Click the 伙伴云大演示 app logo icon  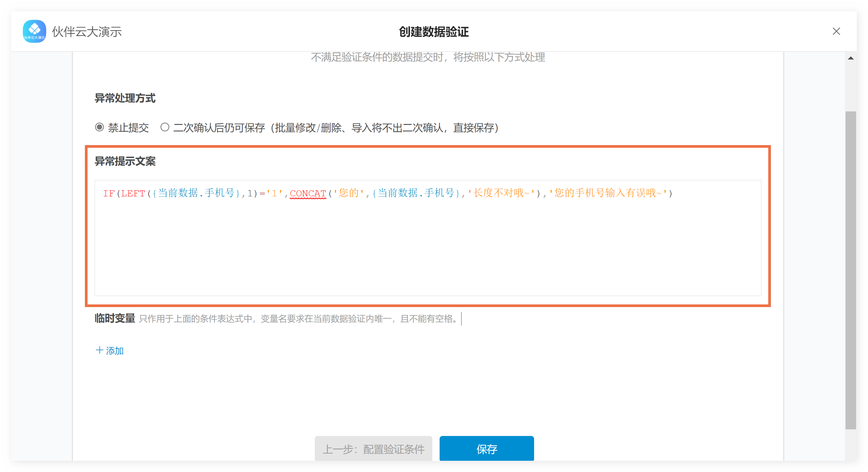[x=34, y=31]
